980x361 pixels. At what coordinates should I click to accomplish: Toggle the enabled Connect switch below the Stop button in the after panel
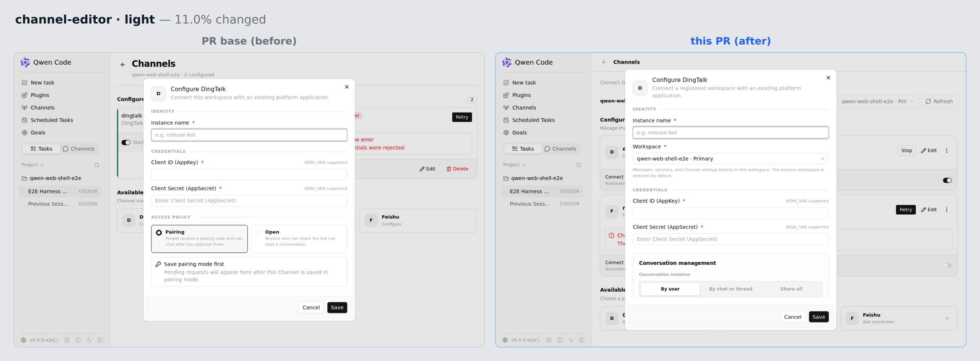947,180
